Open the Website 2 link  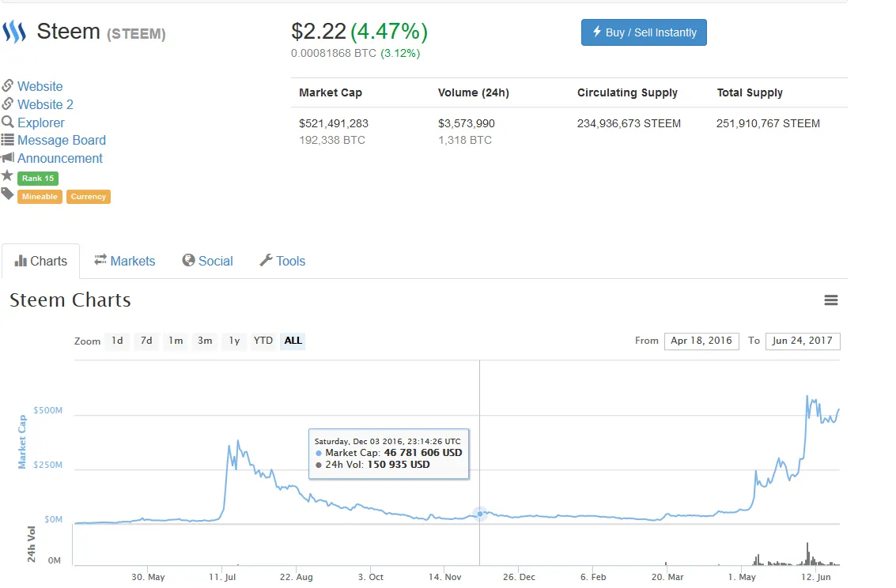(x=45, y=104)
